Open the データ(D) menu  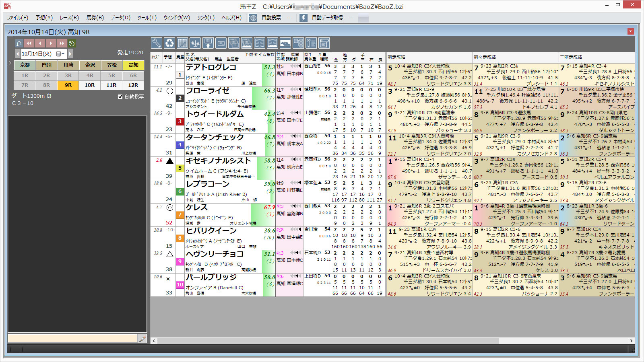pyautogui.click(x=120, y=18)
